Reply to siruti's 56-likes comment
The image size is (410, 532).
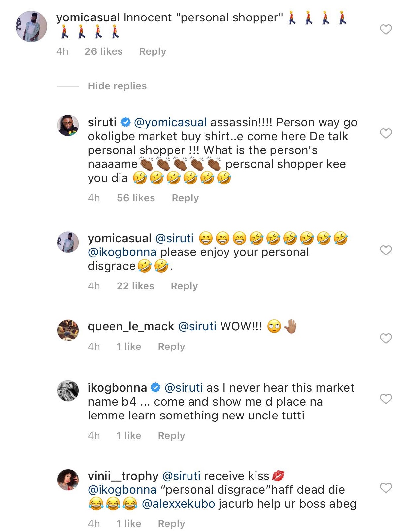185,198
